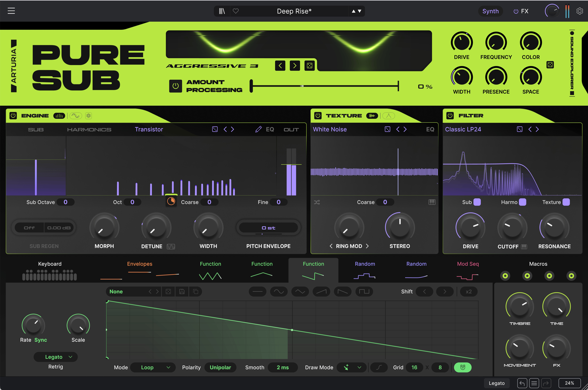Disable the Filter section power button
This screenshot has height=390, width=588.
(x=450, y=116)
